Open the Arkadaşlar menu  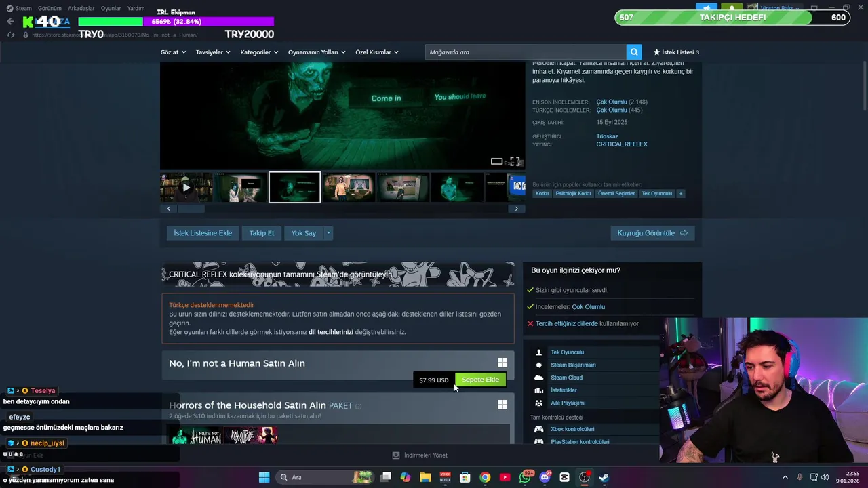[x=81, y=9]
